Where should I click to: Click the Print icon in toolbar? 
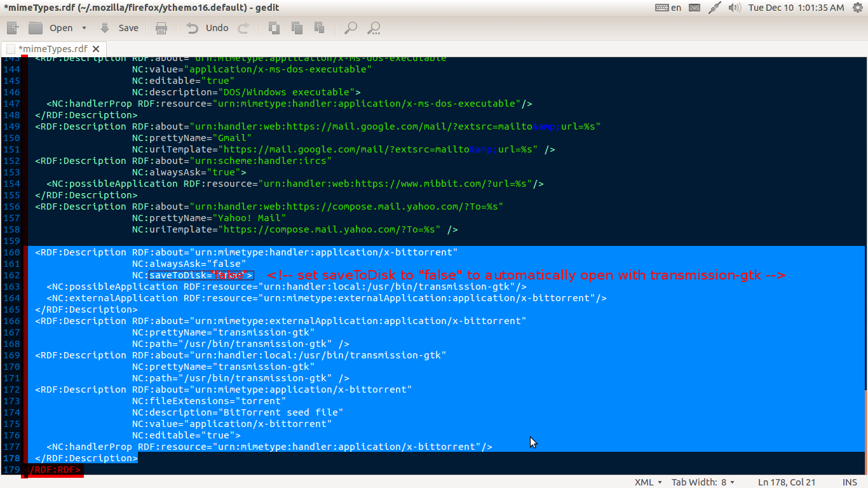pos(161,28)
